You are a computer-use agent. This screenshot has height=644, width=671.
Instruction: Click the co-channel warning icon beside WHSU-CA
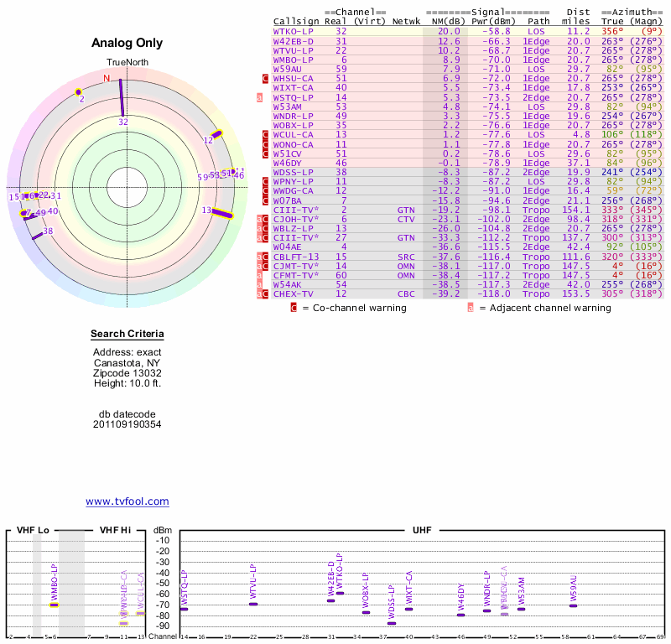click(x=266, y=78)
